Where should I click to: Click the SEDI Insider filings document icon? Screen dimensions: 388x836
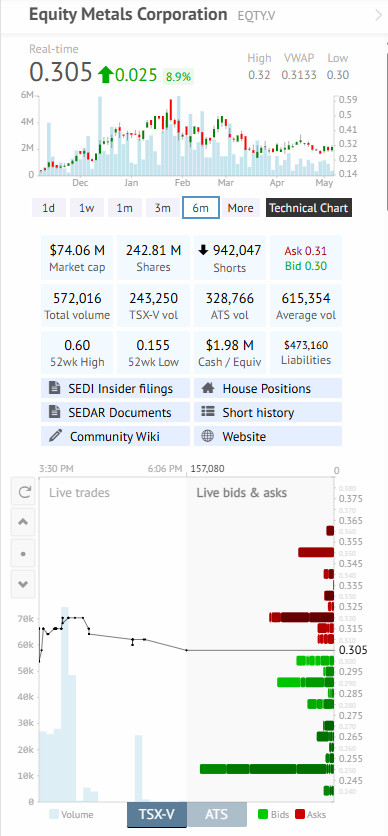[x=54, y=389]
